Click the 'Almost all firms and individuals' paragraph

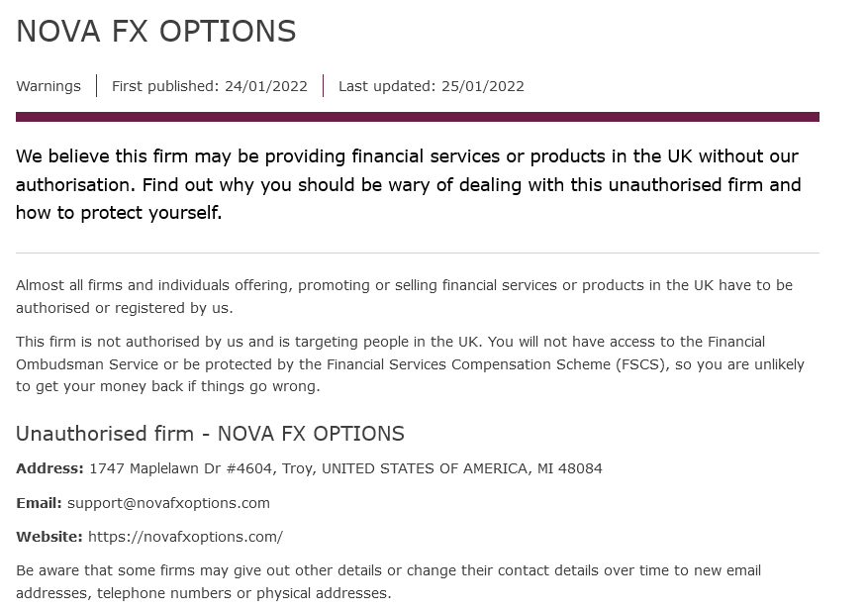coord(404,296)
